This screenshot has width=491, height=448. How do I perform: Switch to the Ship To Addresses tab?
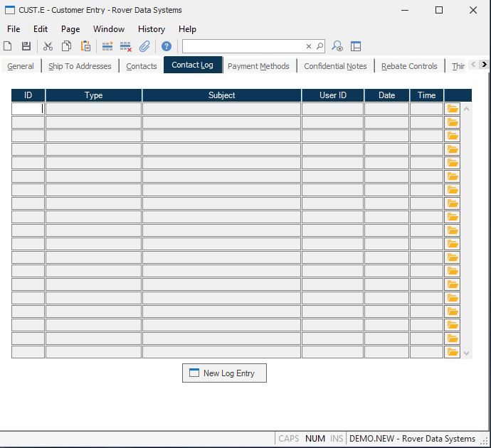coord(80,66)
